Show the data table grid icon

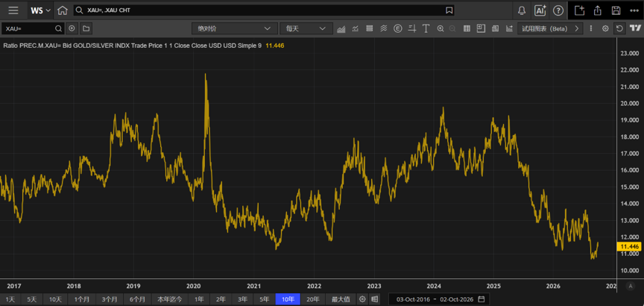[x=467, y=28]
